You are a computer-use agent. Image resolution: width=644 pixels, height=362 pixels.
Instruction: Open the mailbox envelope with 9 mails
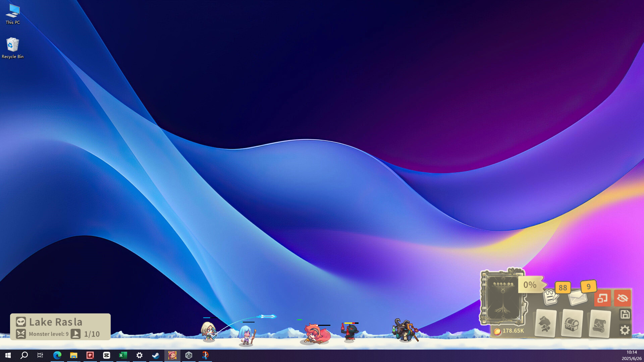(x=578, y=299)
